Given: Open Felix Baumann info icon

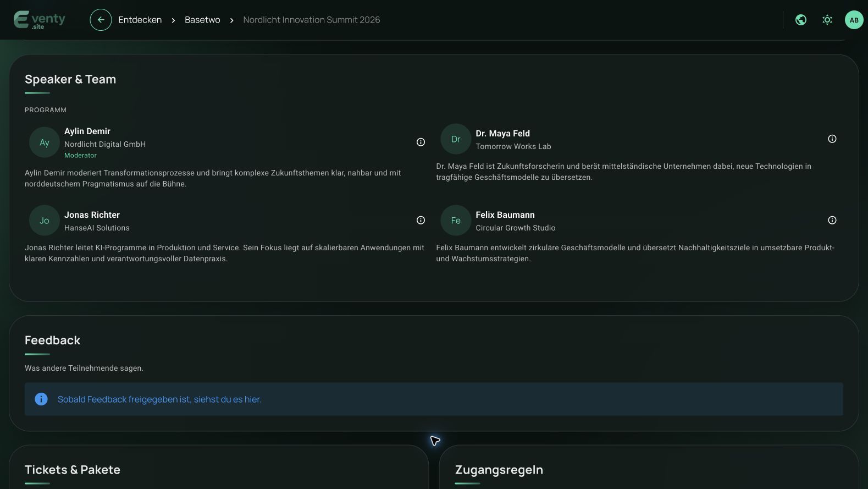Looking at the screenshot, I should (x=832, y=220).
